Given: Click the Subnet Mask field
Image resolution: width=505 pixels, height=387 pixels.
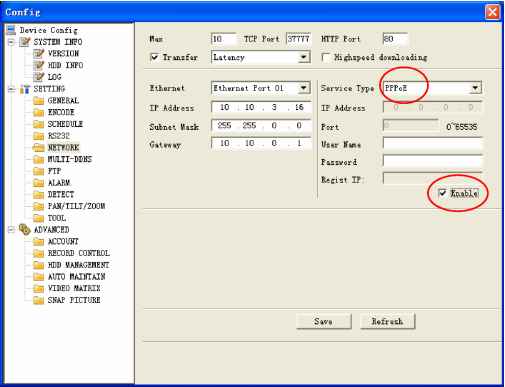Looking at the screenshot, I should coord(261,126).
